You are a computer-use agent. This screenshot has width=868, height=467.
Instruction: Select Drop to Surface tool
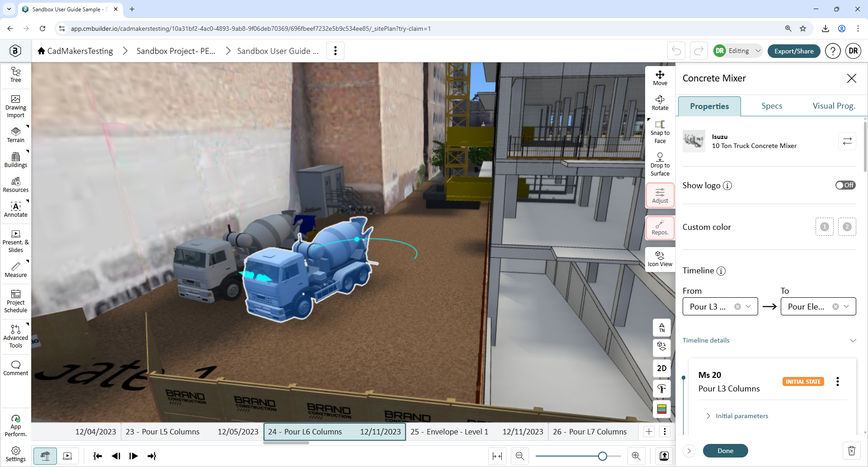(660, 165)
